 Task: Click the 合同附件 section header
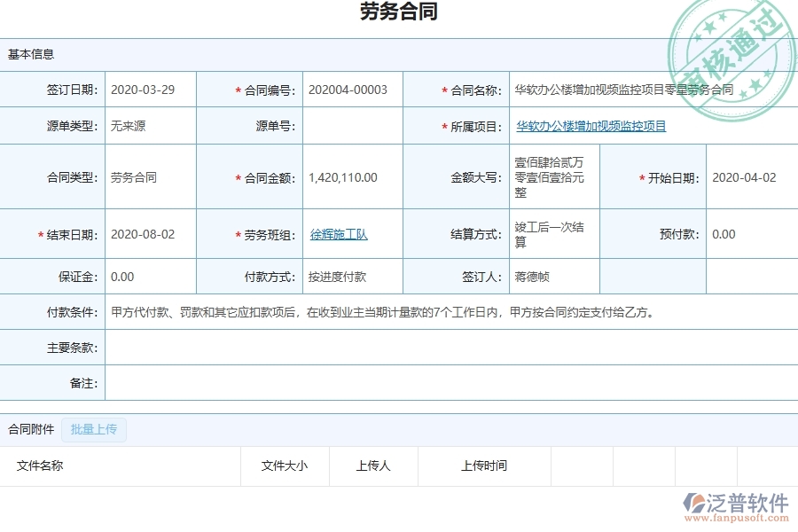pyautogui.click(x=32, y=429)
